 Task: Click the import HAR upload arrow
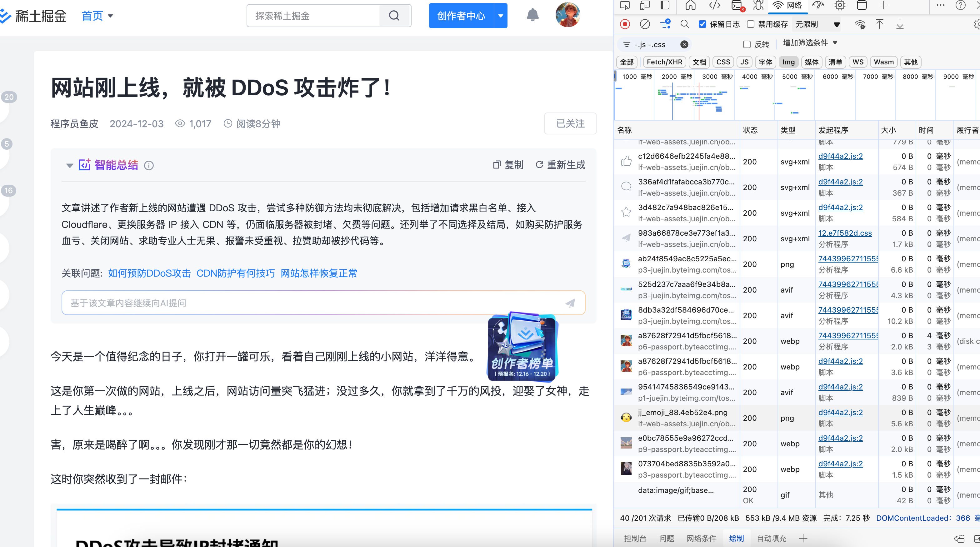[x=880, y=24]
